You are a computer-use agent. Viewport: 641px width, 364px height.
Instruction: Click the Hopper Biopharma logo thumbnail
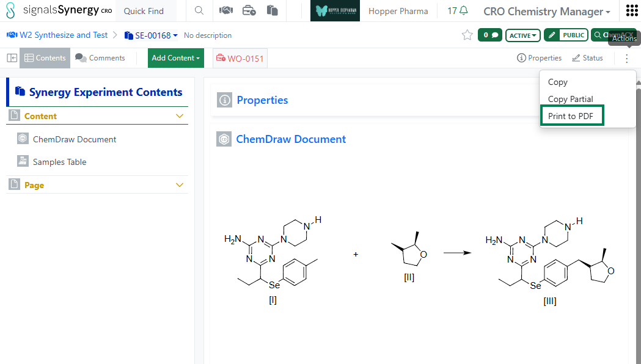click(335, 10)
